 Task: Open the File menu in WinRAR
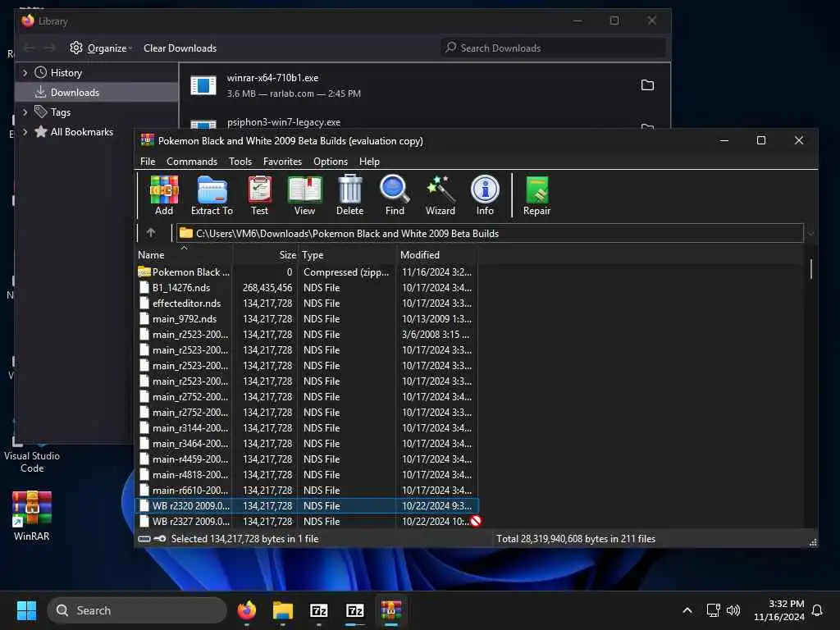pyautogui.click(x=148, y=162)
